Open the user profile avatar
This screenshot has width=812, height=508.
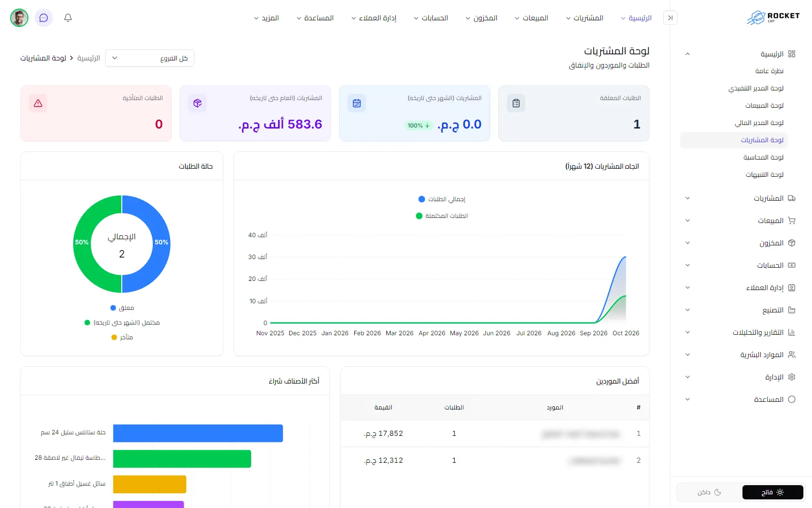(x=19, y=18)
